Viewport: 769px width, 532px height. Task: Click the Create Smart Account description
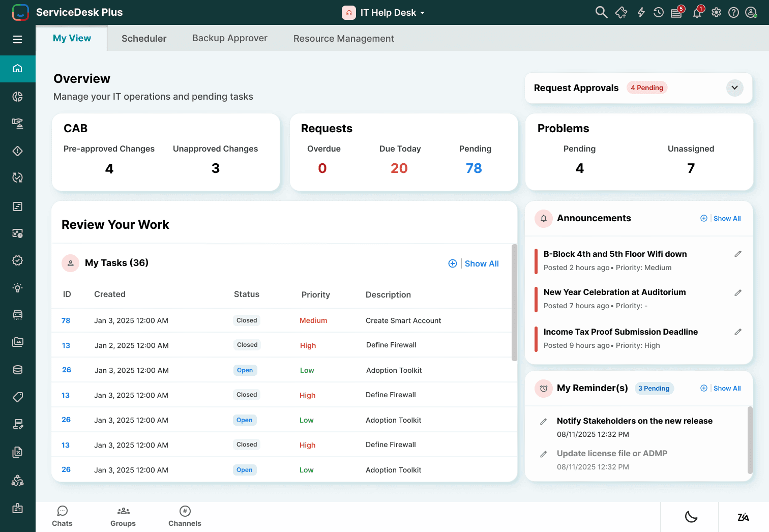coord(403,320)
